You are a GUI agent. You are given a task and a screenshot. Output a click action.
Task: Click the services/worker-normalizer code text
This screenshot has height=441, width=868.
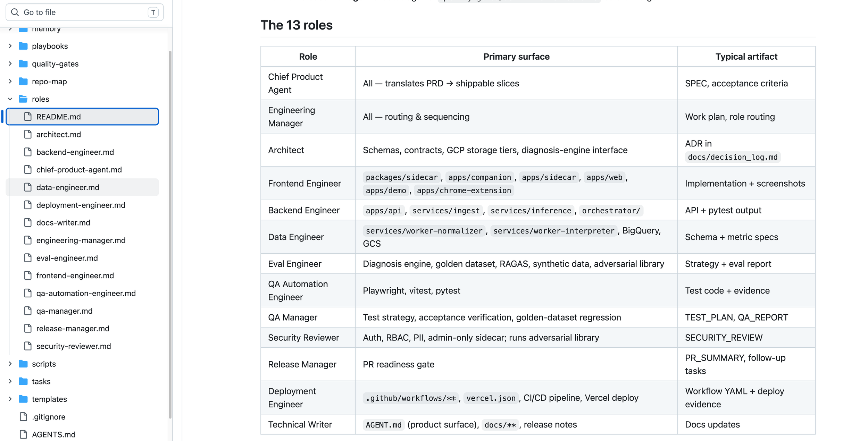[x=424, y=231]
